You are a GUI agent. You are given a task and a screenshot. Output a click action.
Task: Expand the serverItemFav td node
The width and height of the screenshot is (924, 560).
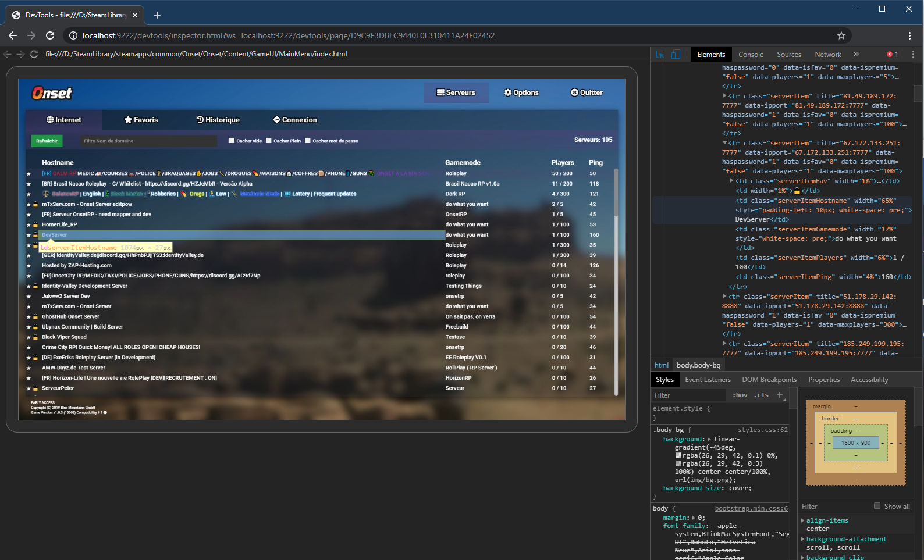pyautogui.click(x=732, y=181)
